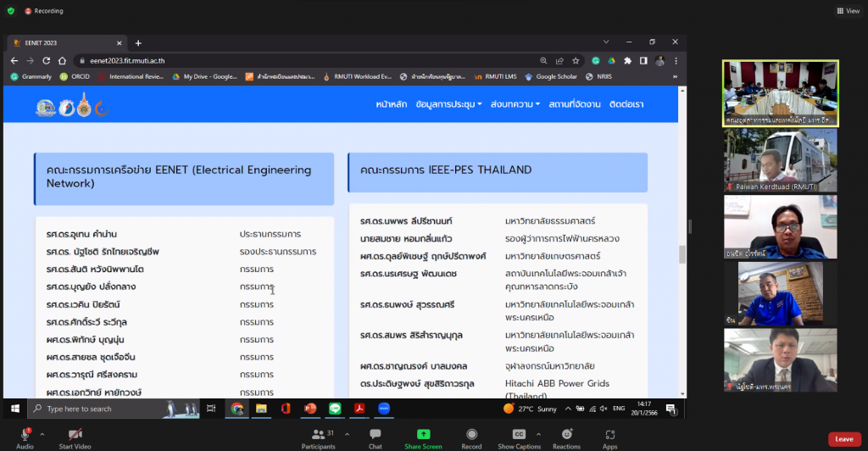Open the Reactions panel in Zoom

566,434
